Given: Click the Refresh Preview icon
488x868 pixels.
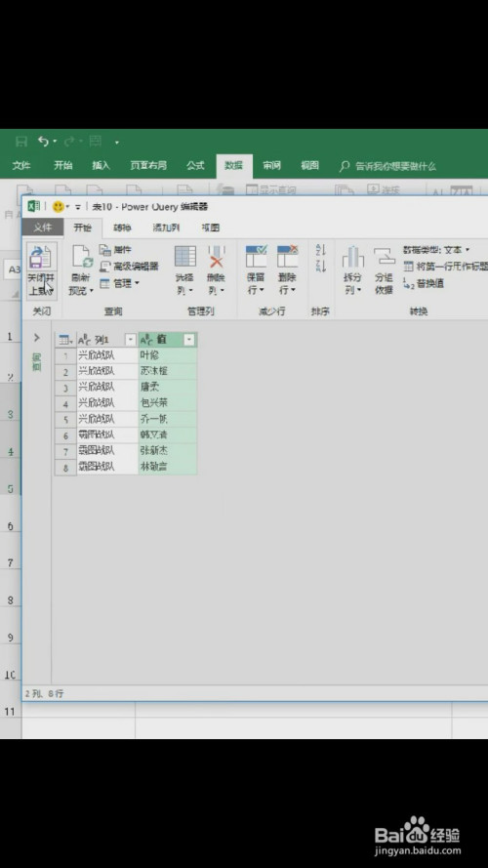Looking at the screenshot, I should [x=82, y=257].
